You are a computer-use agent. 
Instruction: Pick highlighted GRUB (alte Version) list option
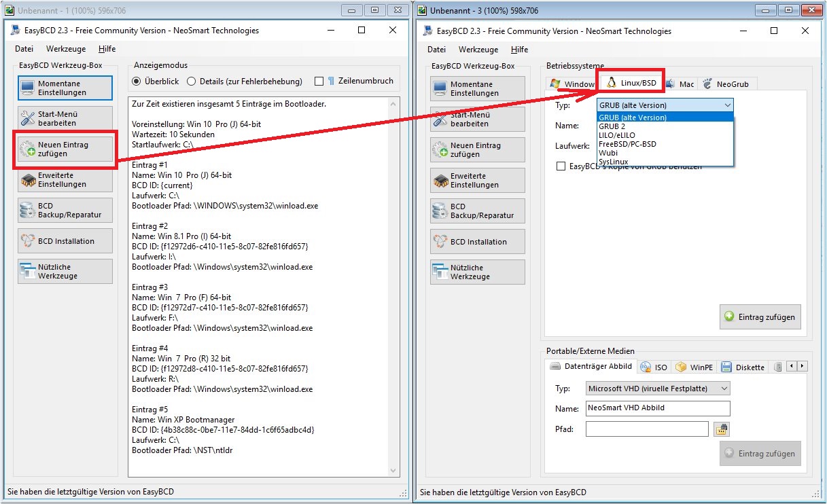point(665,118)
